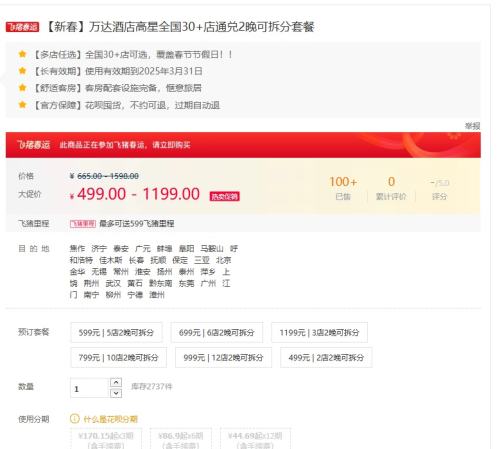Pick the 499元 2店2晚可拆分 package
500x449 pixels.
click(326, 358)
